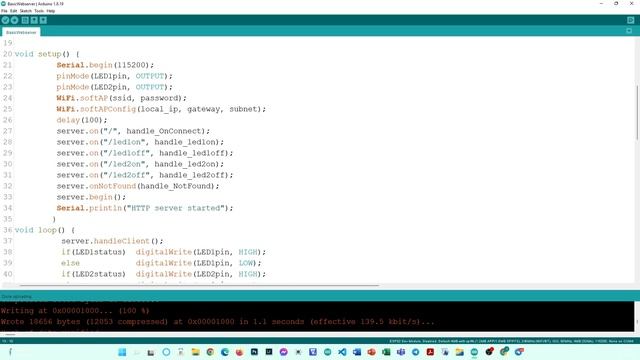The image size is (640, 360).
Task: Open the Sketch menu
Action: point(26,11)
